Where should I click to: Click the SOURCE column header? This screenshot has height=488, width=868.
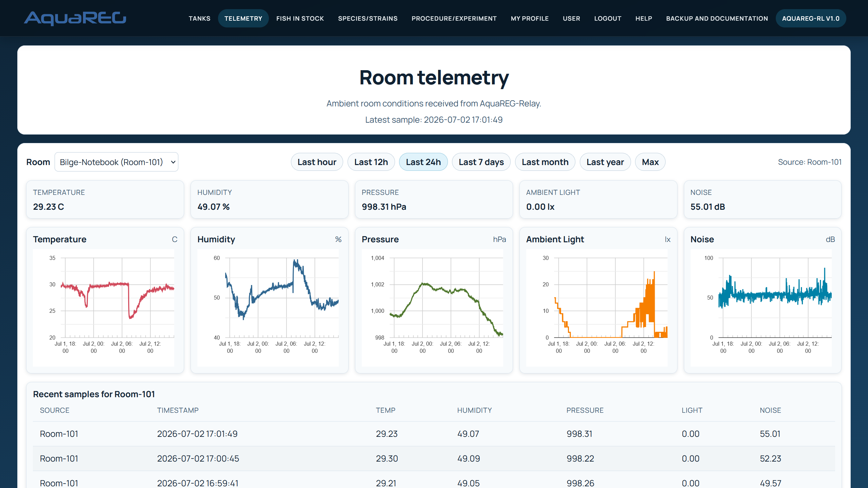pos(55,410)
